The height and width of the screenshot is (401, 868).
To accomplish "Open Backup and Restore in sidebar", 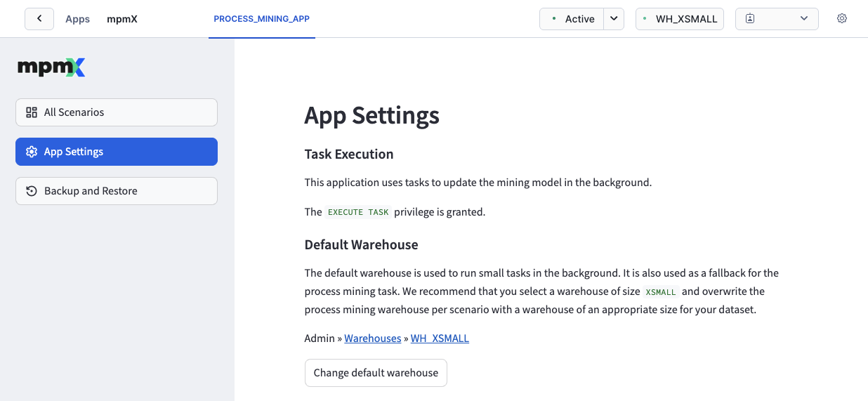I will pyautogui.click(x=117, y=191).
